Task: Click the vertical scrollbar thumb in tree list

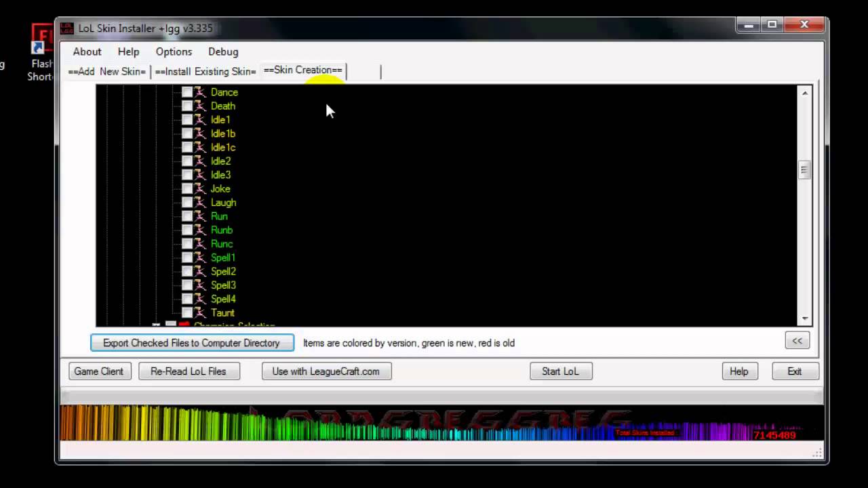Action: [x=805, y=170]
